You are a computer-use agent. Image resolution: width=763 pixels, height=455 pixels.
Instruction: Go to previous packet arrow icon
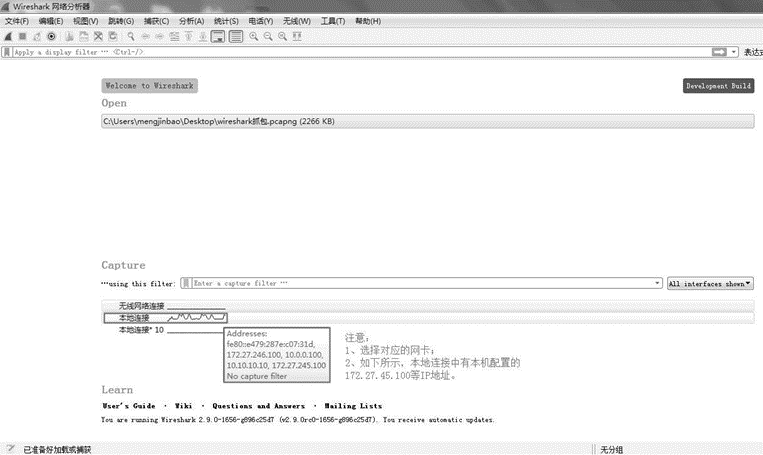[145, 36]
